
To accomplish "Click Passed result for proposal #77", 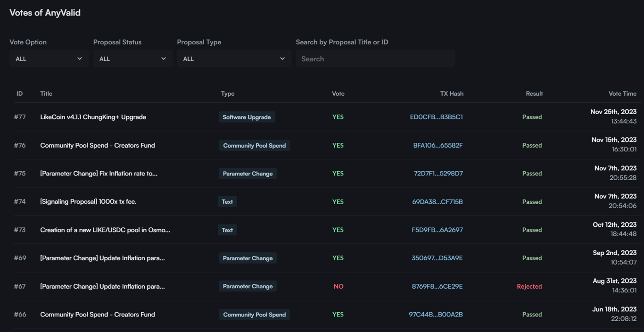I will 532,117.
